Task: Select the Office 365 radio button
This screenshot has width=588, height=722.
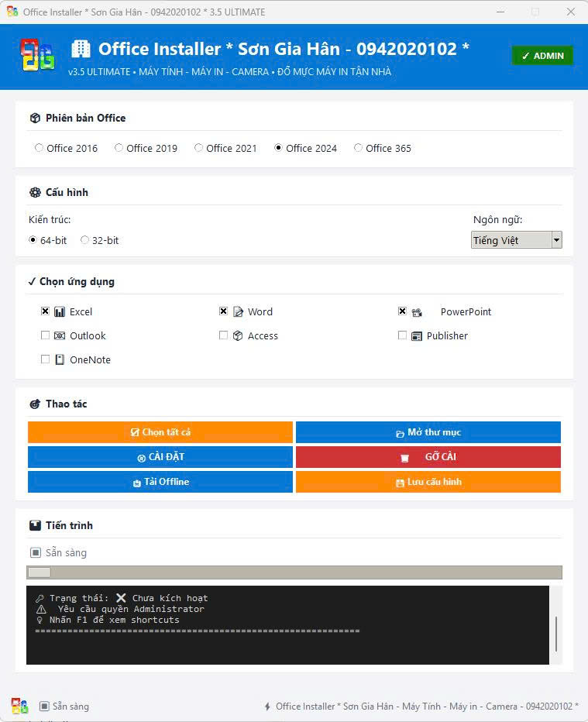Action: click(358, 148)
